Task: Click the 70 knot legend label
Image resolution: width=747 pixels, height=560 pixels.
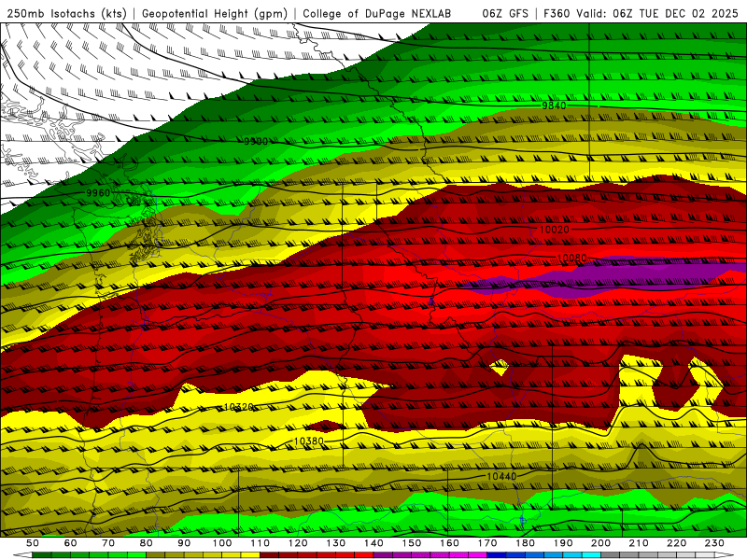Action: click(x=108, y=543)
